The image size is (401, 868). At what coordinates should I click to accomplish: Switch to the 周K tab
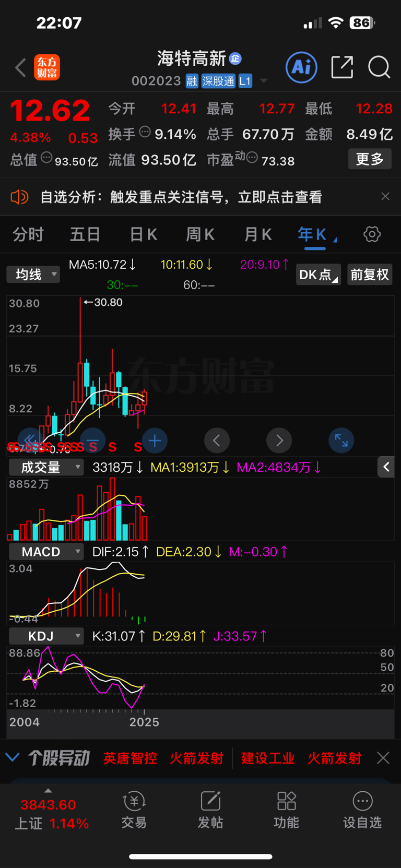click(x=200, y=234)
